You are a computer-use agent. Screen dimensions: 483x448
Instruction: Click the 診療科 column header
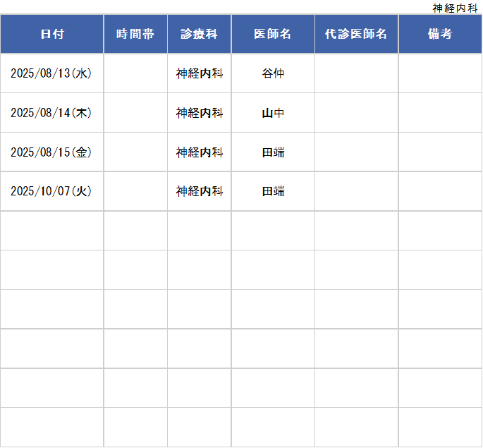199,34
